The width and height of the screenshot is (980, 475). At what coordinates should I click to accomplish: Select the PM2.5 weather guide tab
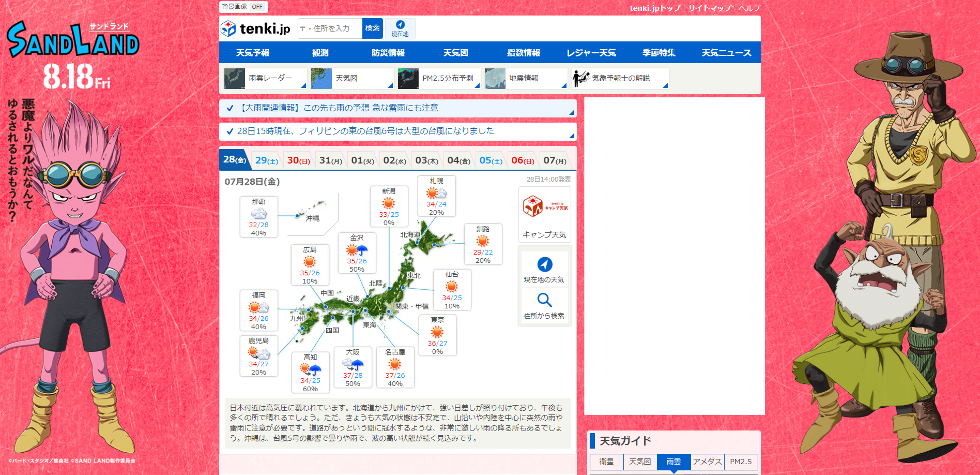point(741,462)
